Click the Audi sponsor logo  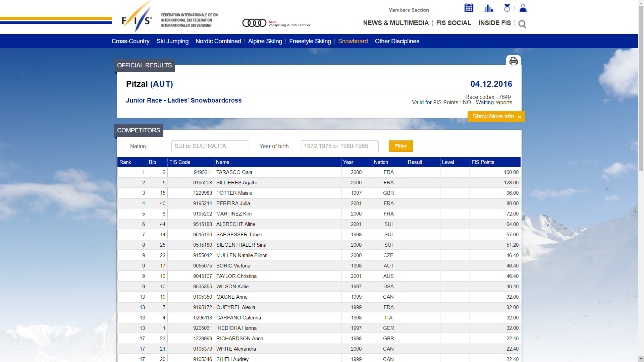pyautogui.click(x=276, y=23)
